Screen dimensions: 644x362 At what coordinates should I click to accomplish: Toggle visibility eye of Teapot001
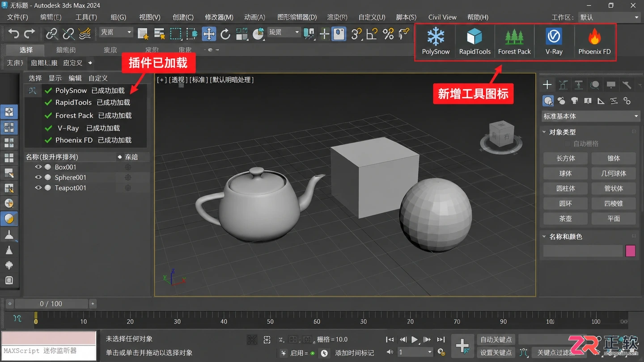[38, 188]
